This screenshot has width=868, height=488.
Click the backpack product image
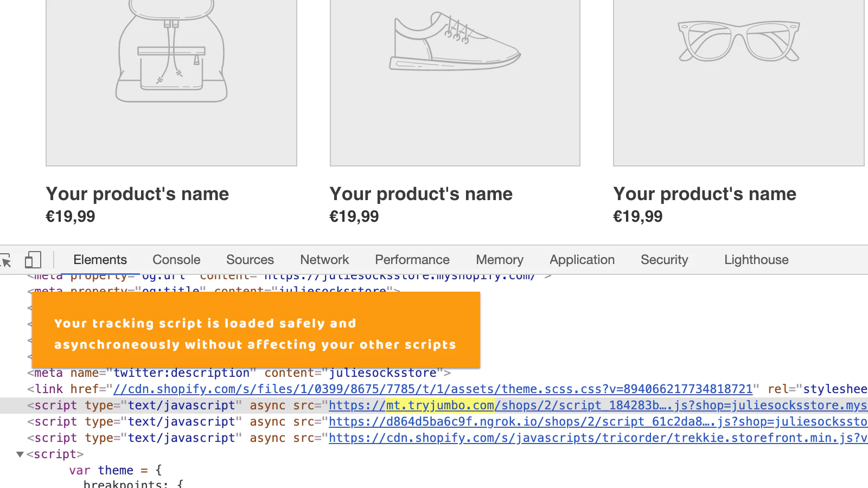[171, 83]
